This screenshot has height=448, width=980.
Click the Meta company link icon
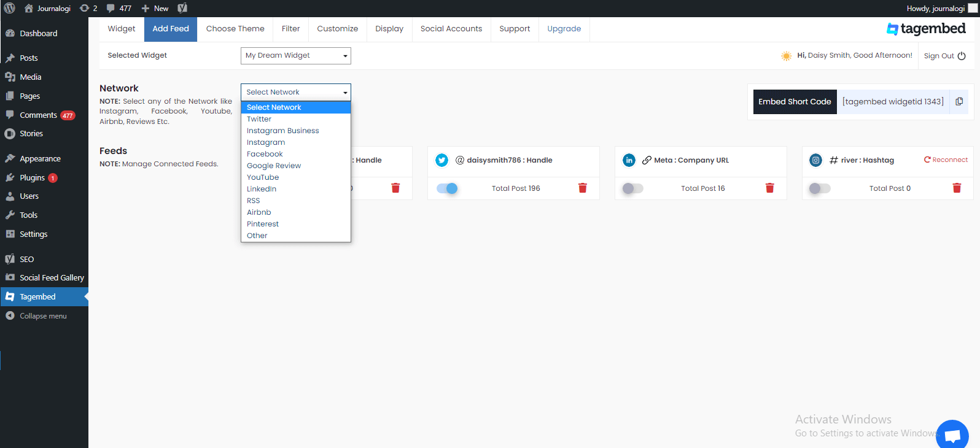pyautogui.click(x=647, y=160)
